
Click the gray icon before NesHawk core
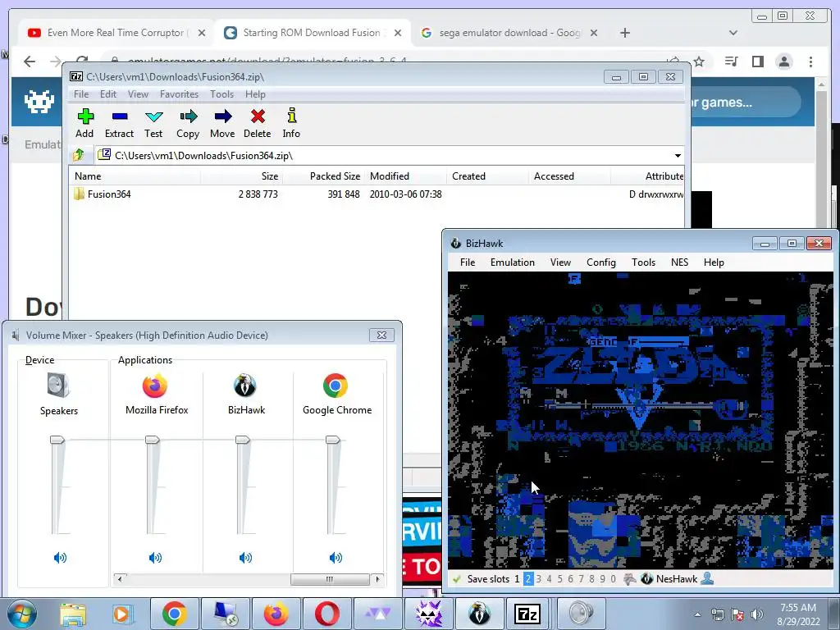tap(629, 579)
